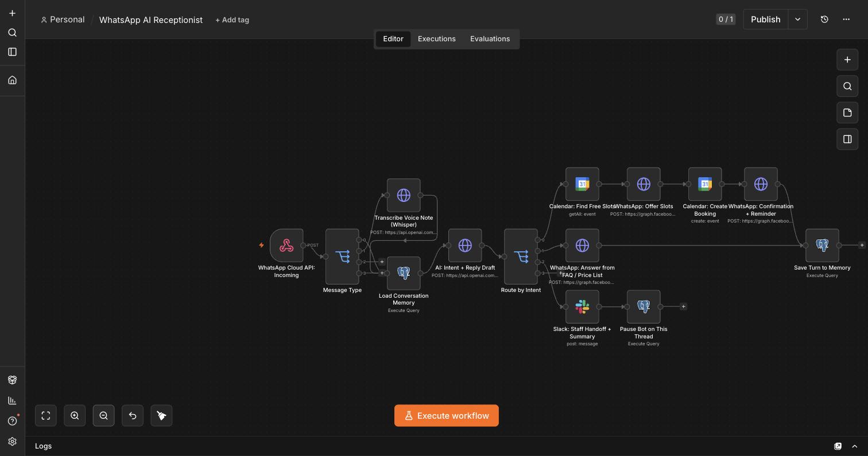868x456 pixels.
Task: Zoom in on the canvas
Action: coord(75,415)
